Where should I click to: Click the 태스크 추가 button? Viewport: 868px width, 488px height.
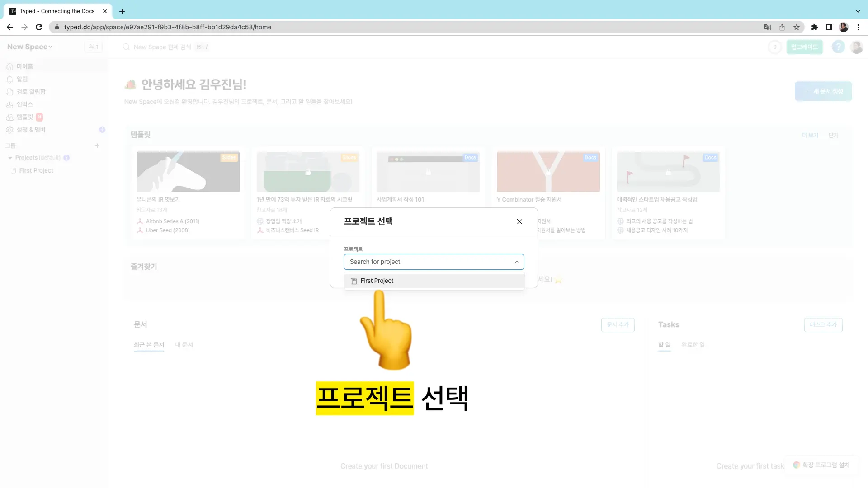pos(823,325)
